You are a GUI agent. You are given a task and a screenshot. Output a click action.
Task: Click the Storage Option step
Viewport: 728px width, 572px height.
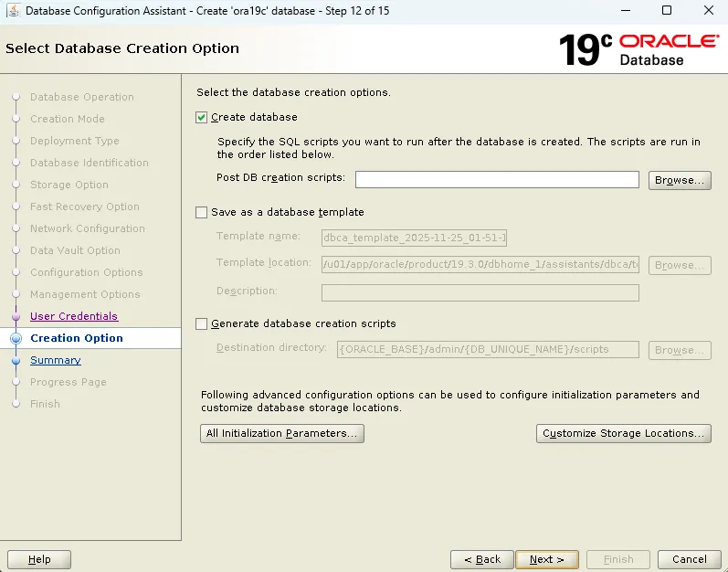[x=69, y=185]
